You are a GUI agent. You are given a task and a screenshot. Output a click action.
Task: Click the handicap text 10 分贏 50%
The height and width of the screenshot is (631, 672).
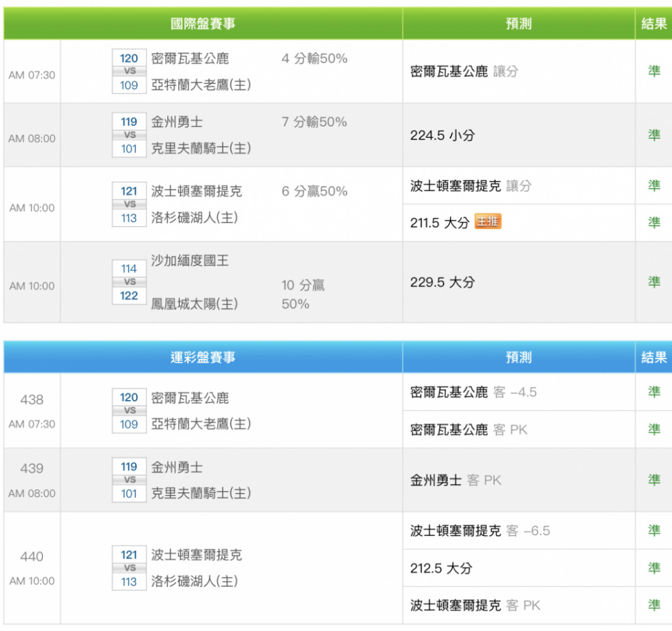[303, 295]
